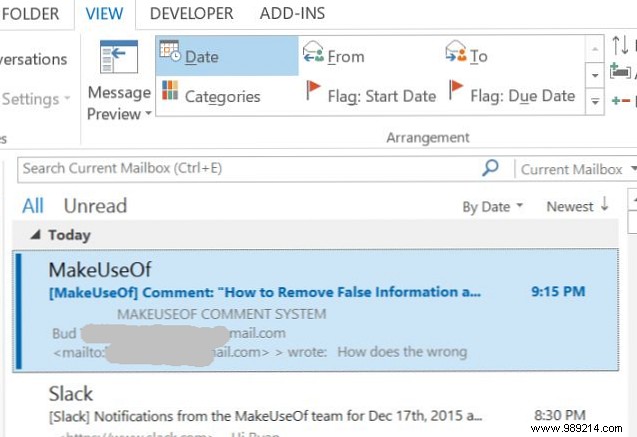
Task: Open the MakeUseOf comment email
Action: (x=316, y=310)
